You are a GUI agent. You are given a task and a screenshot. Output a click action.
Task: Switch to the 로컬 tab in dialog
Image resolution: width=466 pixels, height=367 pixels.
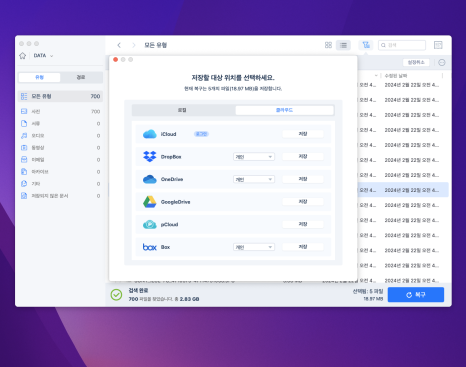click(182, 110)
